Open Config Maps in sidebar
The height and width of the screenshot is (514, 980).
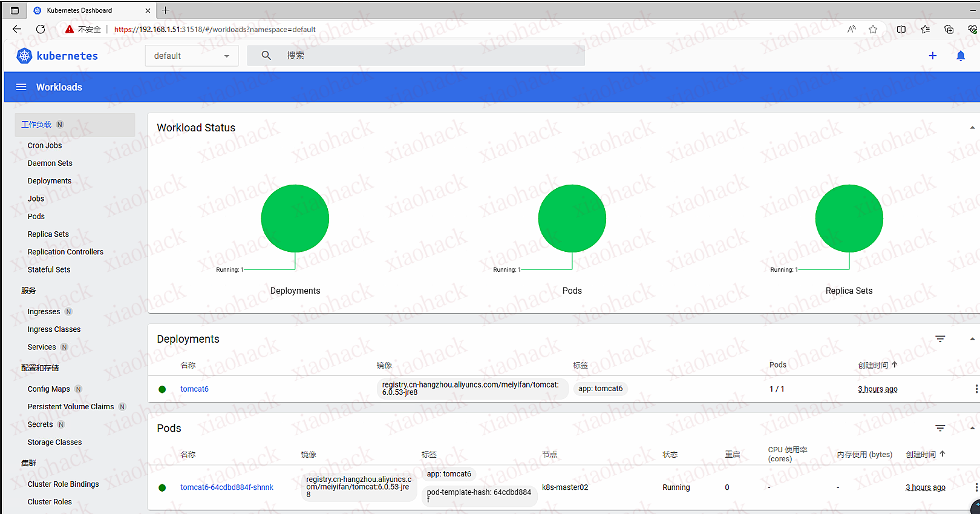tap(48, 389)
